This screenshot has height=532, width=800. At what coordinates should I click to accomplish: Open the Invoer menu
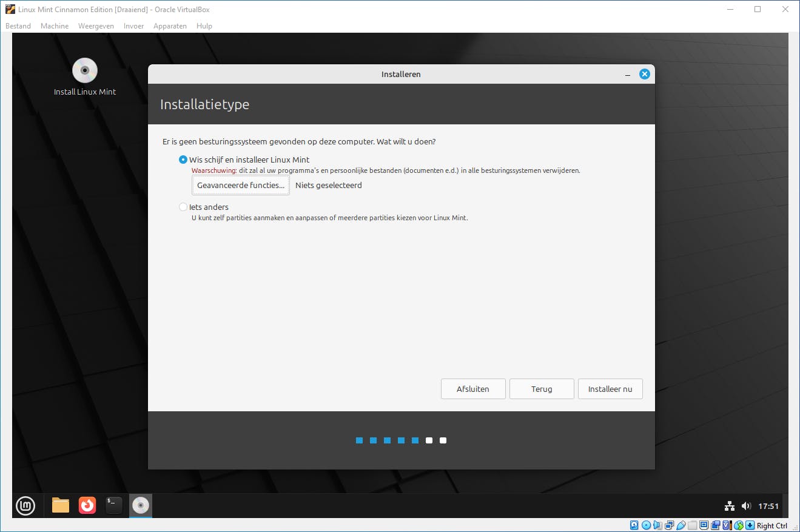[134, 26]
